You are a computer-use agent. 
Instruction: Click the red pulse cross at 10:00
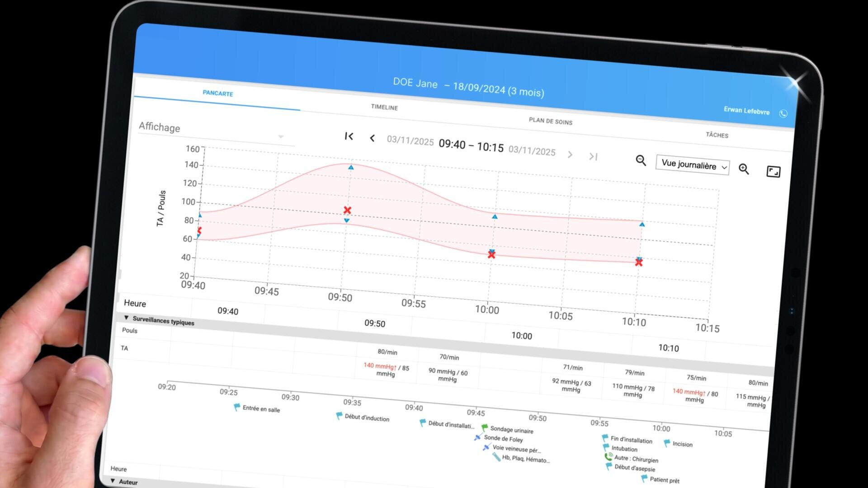pos(491,255)
